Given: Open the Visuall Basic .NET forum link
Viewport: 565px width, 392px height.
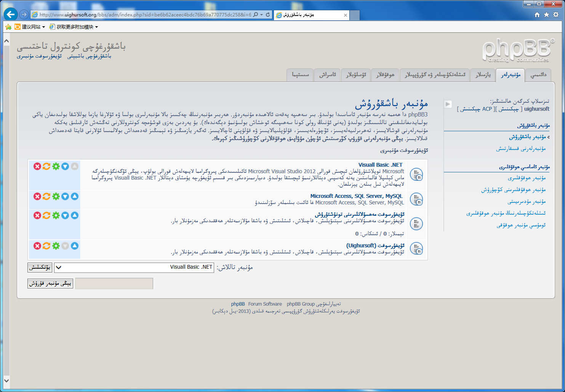Looking at the screenshot, I should tap(380, 165).
